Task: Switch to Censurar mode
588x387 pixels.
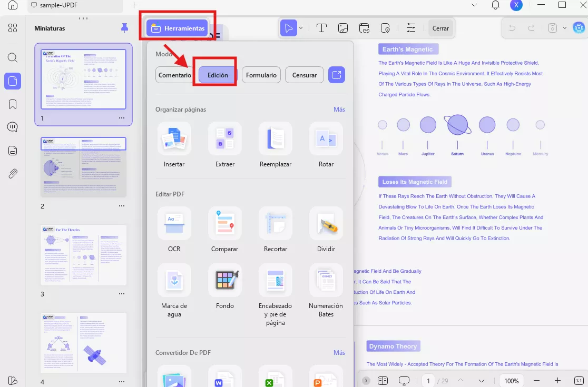Action: click(x=305, y=75)
